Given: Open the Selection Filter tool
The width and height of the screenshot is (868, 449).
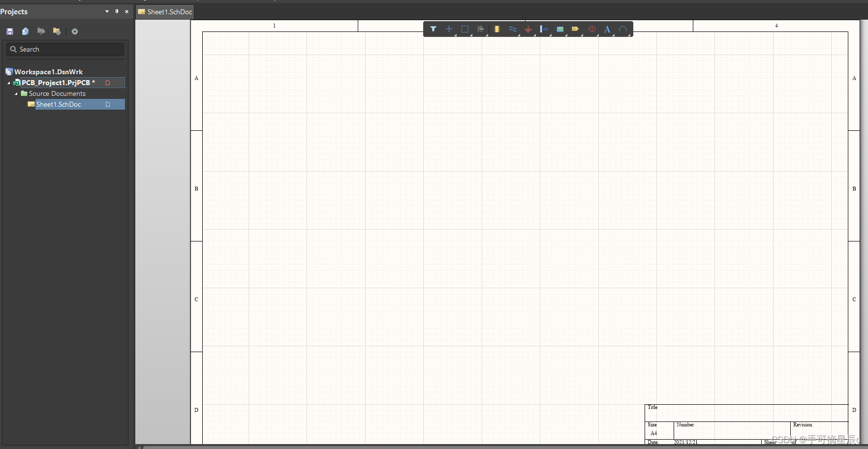Looking at the screenshot, I should pos(433,29).
